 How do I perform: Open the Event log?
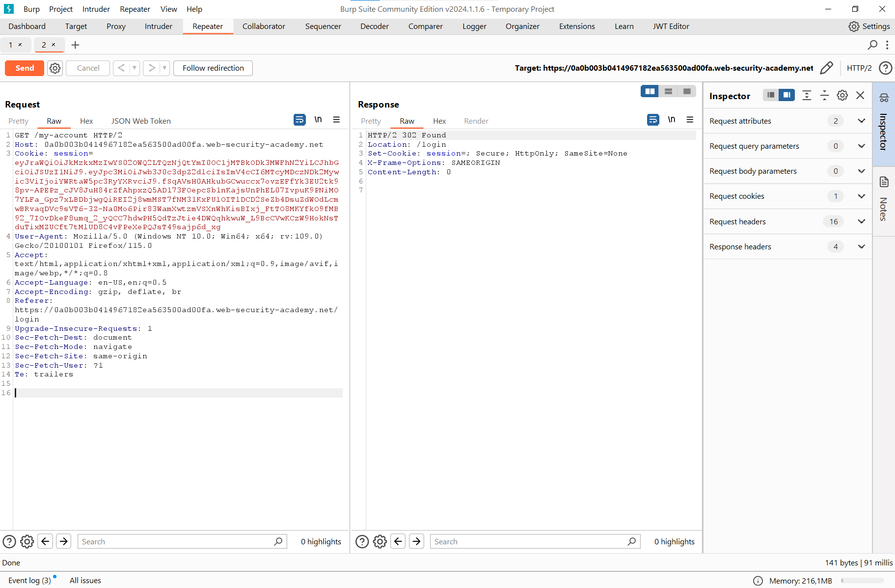point(30,580)
